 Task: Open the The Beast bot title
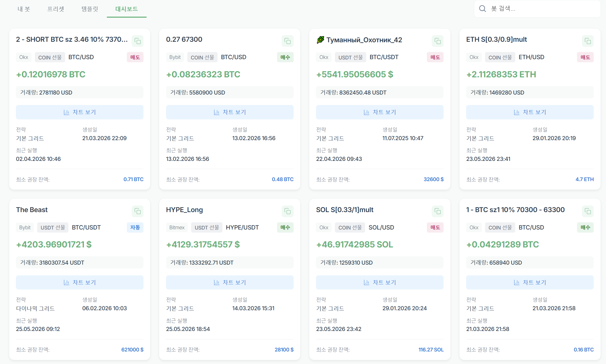point(32,210)
